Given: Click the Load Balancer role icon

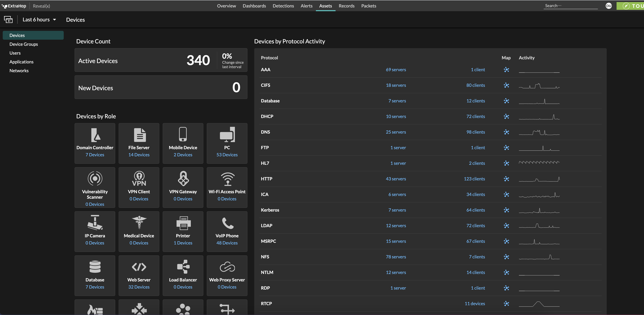Looking at the screenshot, I should pos(184,267).
